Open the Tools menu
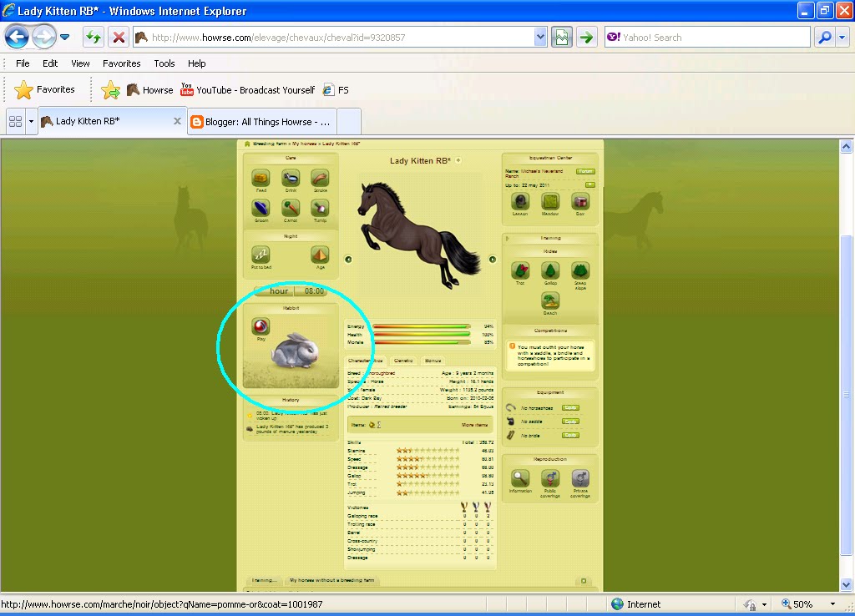This screenshot has width=855, height=616. coord(164,63)
